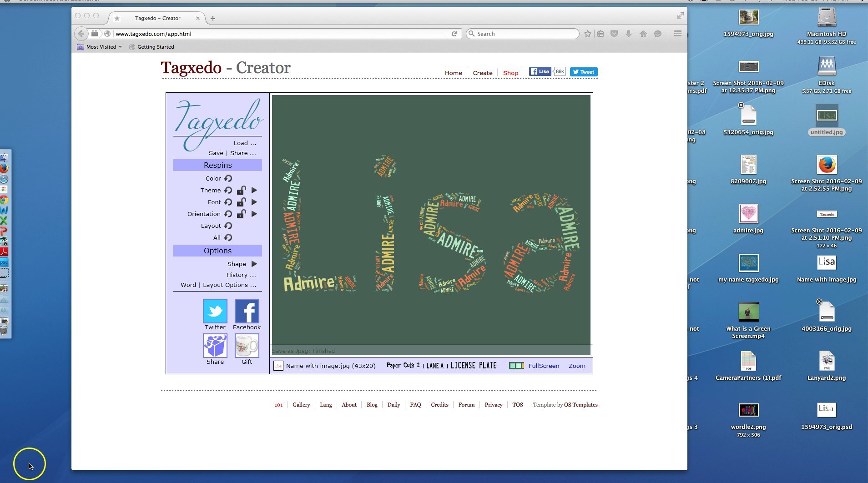Open the Font selection arrow
The height and width of the screenshot is (483, 868).
click(254, 202)
